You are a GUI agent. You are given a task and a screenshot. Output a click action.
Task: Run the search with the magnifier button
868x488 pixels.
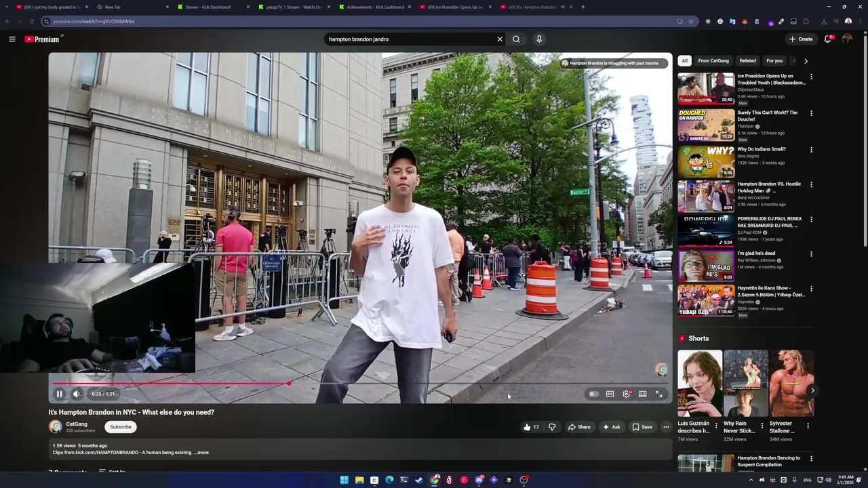pos(516,39)
